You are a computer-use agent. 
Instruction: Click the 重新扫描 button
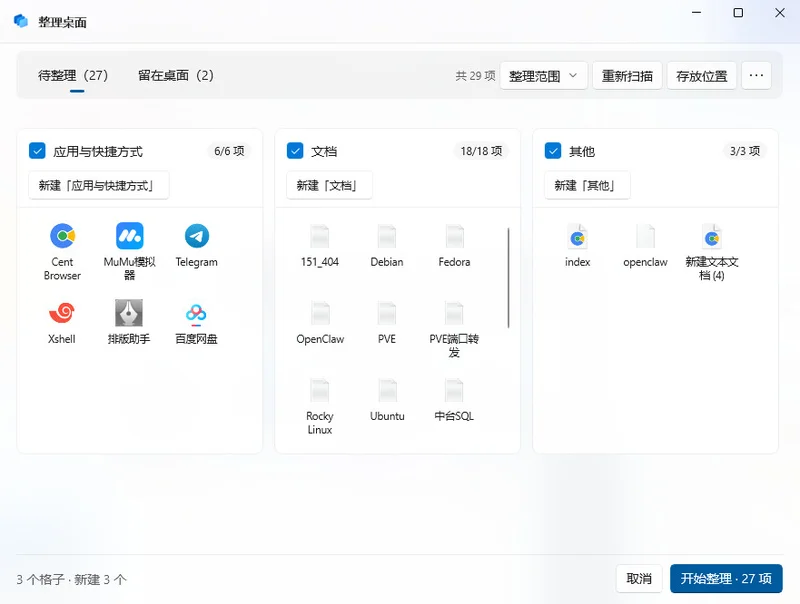(627, 76)
